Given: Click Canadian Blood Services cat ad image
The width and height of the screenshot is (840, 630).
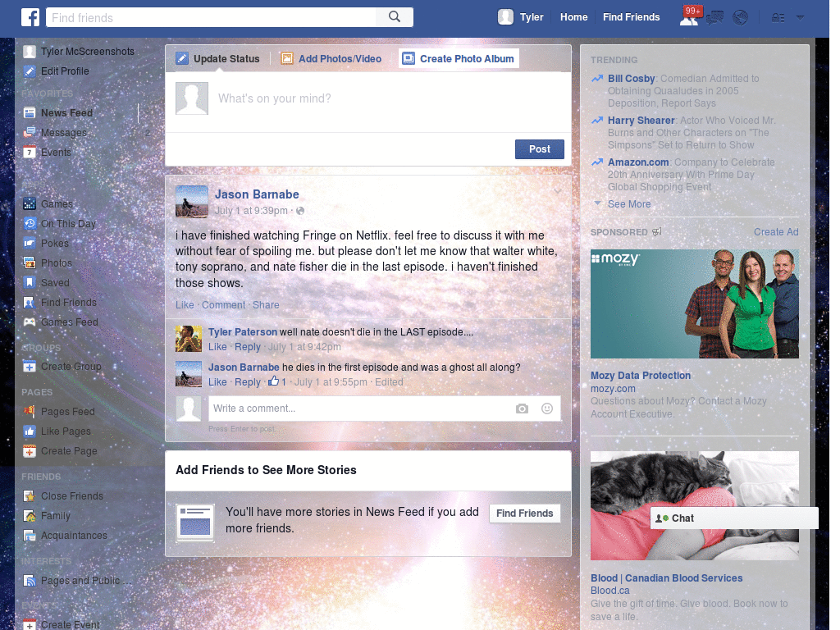Looking at the screenshot, I should (x=694, y=505).
